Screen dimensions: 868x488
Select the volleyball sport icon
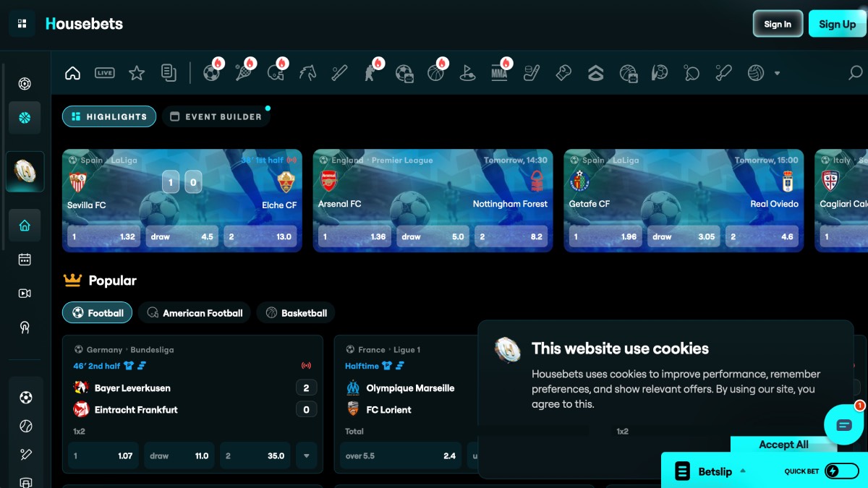tap(756, 73)
